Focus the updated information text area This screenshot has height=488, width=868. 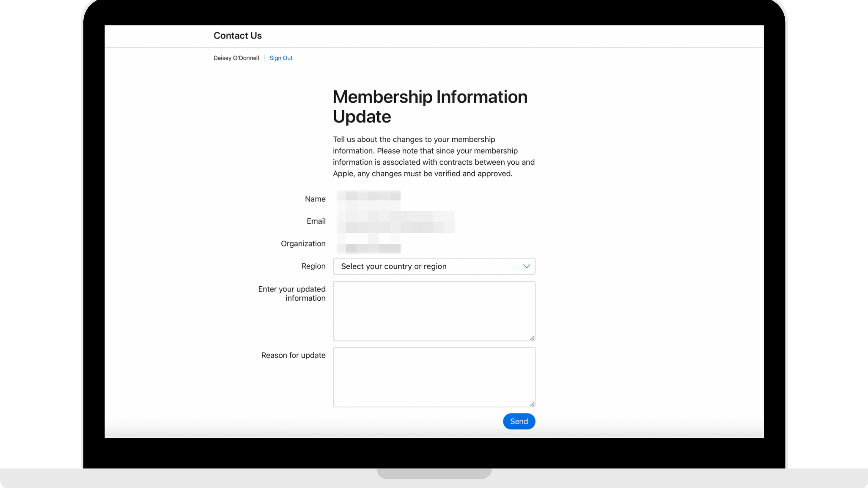(x=433, y=311)
